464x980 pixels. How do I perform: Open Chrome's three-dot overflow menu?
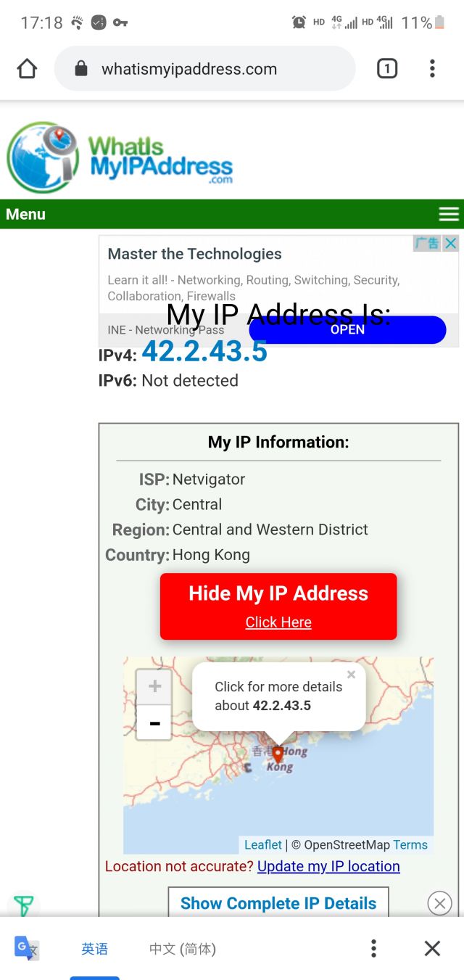432,69
